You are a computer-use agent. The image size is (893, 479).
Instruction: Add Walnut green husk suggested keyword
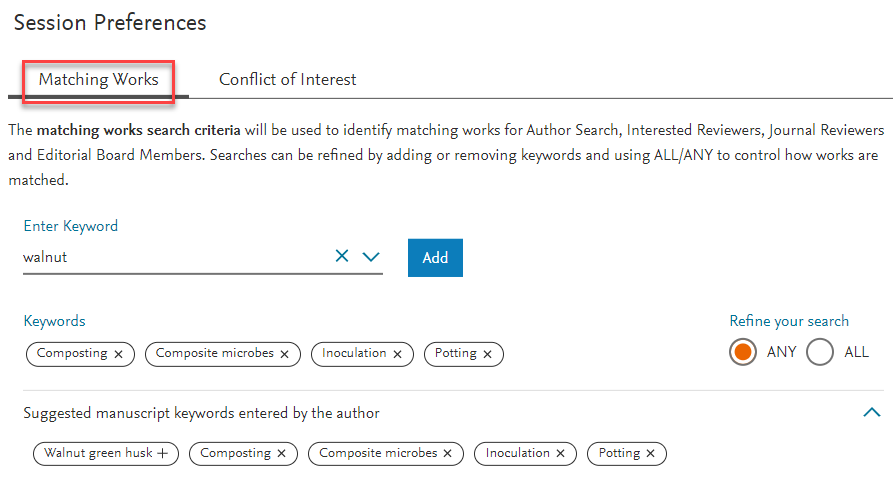pyautogui.click(x=163, y=453)
